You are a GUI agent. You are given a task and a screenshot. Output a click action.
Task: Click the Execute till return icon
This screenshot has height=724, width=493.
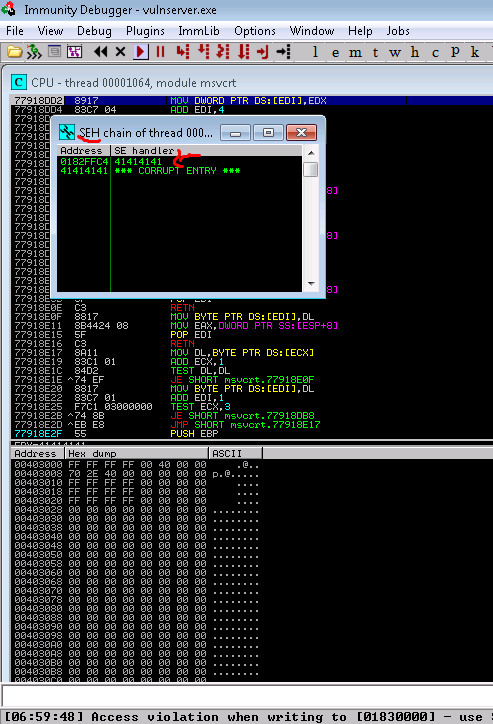263,52
